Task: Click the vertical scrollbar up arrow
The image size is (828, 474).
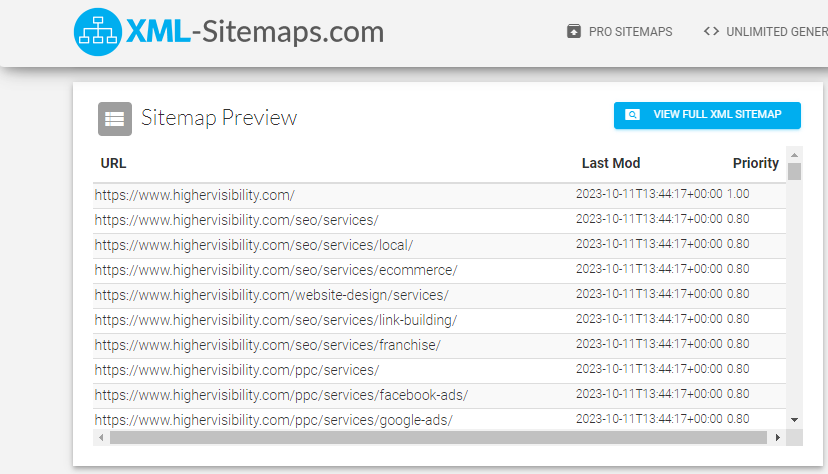Action: pyautogui.click(x=794, y=155)
